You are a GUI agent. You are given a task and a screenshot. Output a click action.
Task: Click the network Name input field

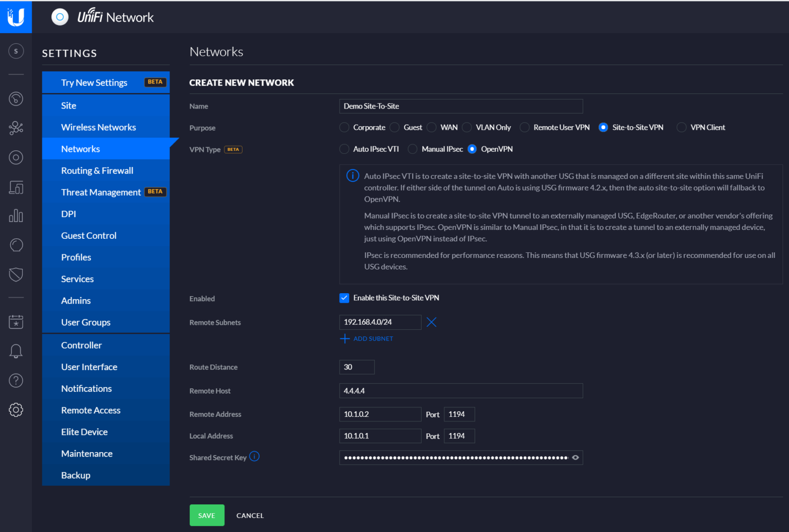pos(461,106)
